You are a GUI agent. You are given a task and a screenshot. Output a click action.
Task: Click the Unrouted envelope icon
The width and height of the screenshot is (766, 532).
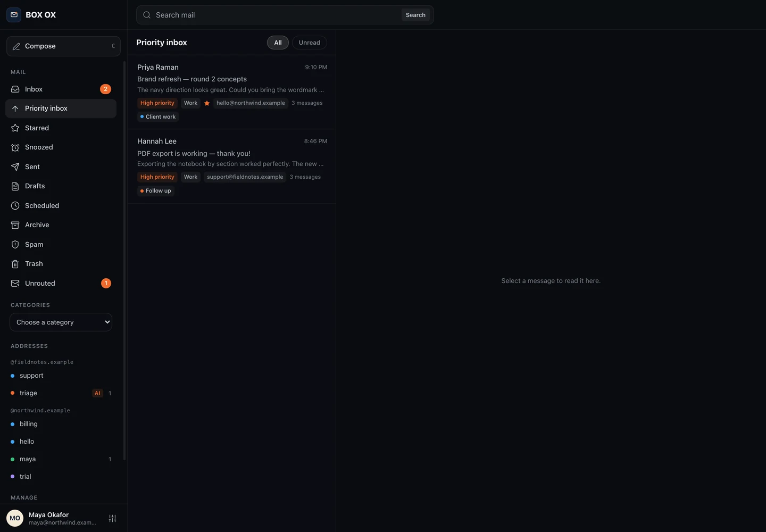pyautogui.click(x=15, y=284)
